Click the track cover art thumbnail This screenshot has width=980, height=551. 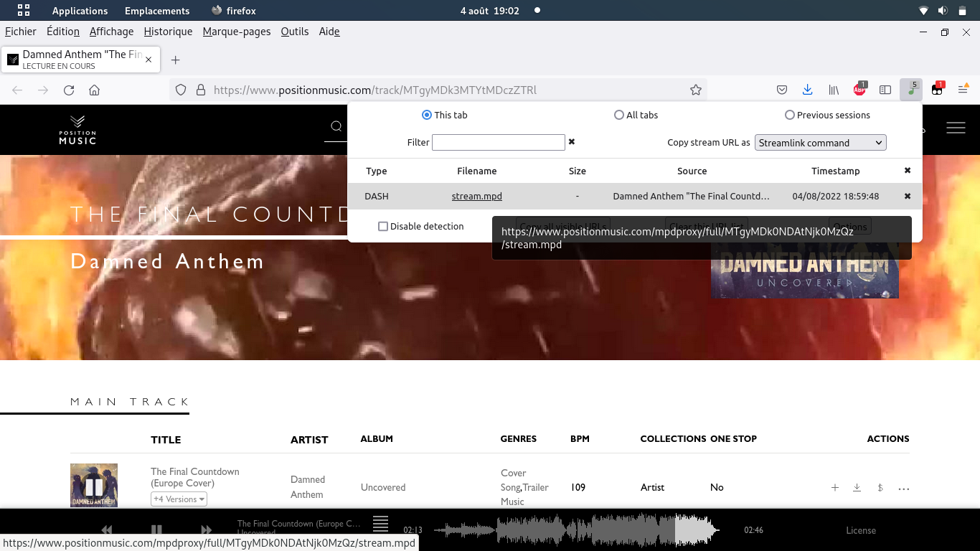(x=94, y=486)
